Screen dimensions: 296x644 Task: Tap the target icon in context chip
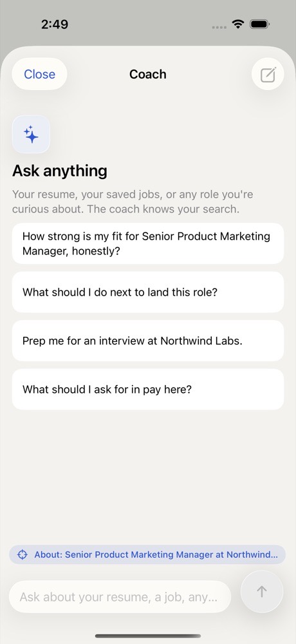point(22,554)
